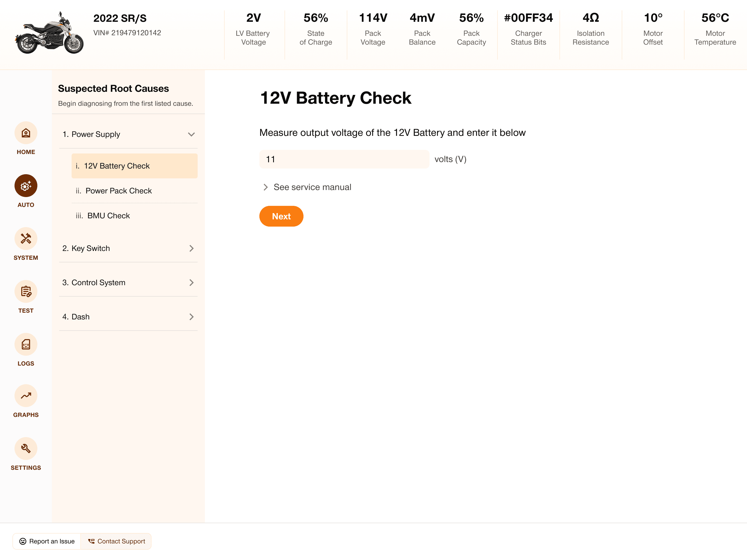
Task: Select the BMU Check step
Action: [x=134, y=216]
